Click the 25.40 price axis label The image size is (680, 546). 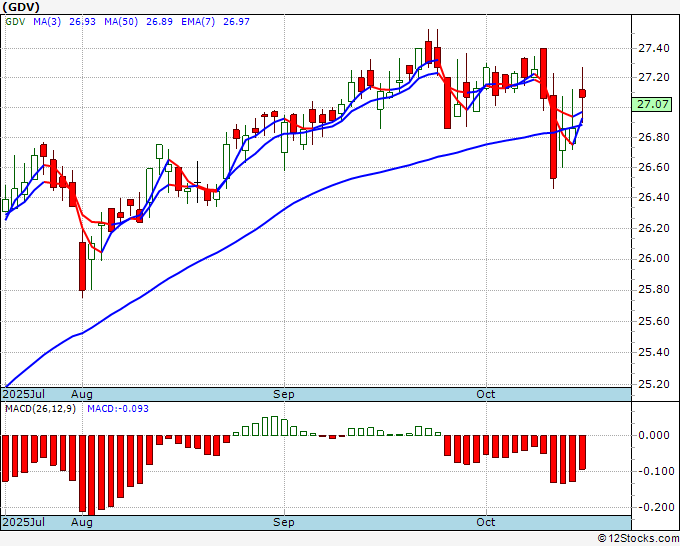(x=654, y=352)
